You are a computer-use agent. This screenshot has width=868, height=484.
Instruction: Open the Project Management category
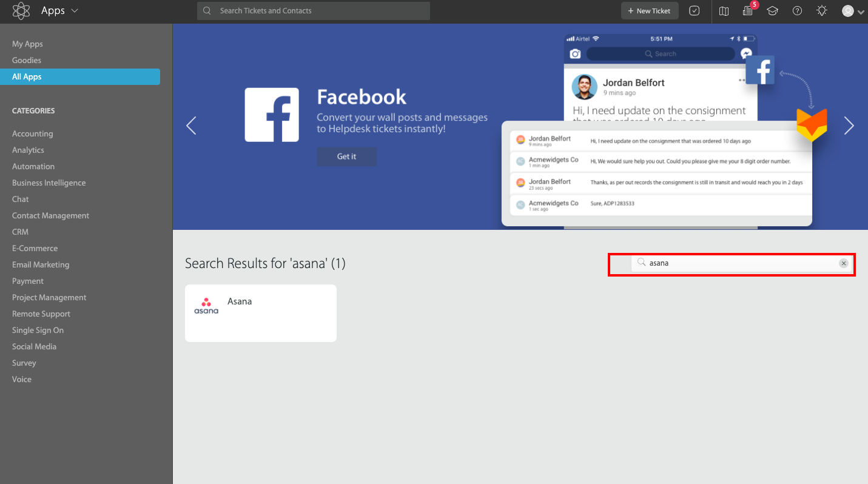(x=49, y=297)
